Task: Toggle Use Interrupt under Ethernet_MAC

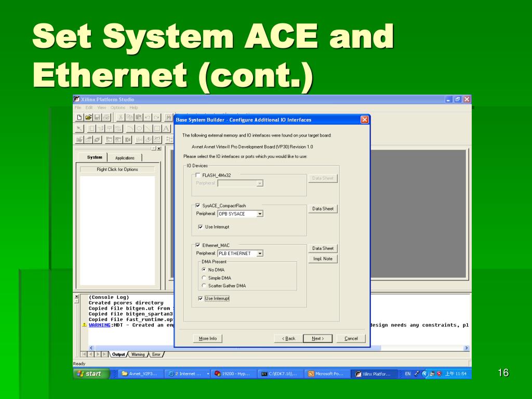Action: [201, 298]
